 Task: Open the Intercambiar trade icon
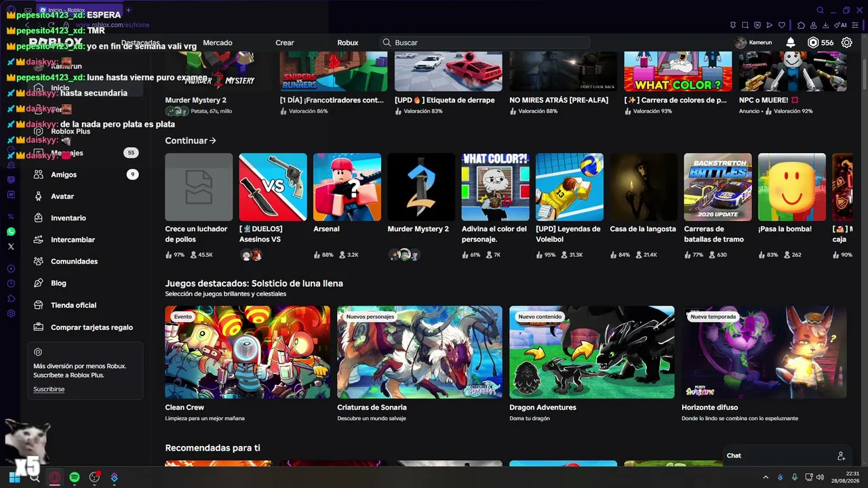pyautogui.click(x=39, y=239)
